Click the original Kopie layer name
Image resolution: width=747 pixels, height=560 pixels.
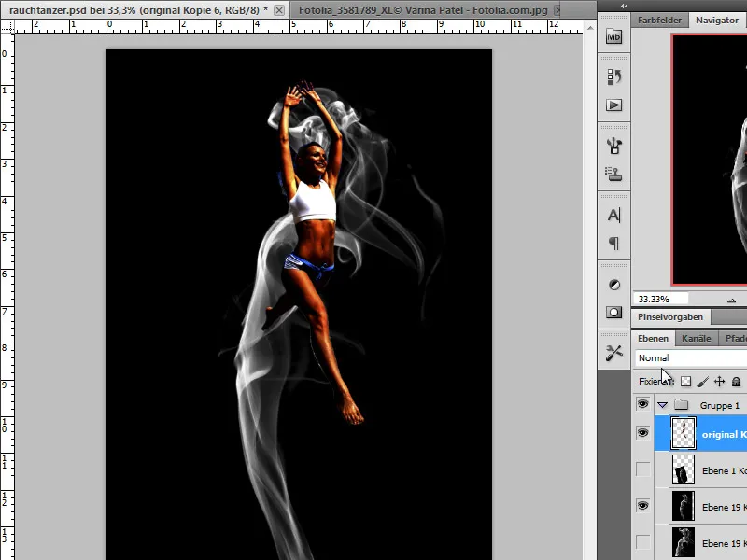pos(725,434)
